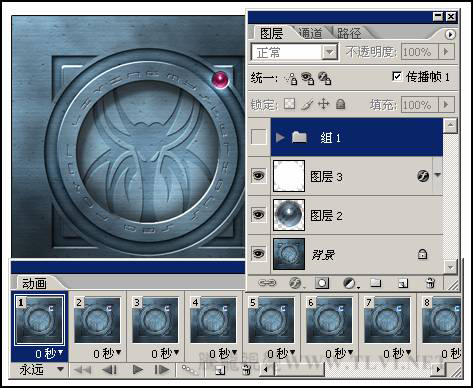Open 永远 looping options dropdown
Image resolution: width=473 pixels, height=388 pixels.
point(41,370)
